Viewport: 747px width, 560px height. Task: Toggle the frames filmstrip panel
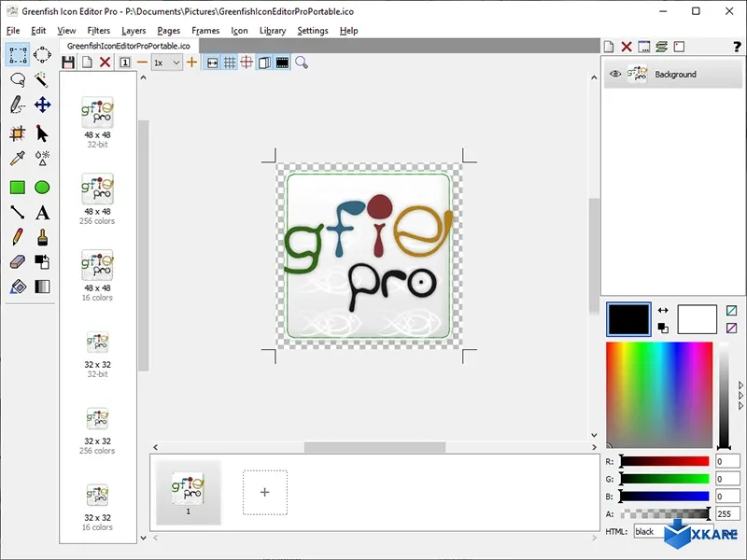282,63
